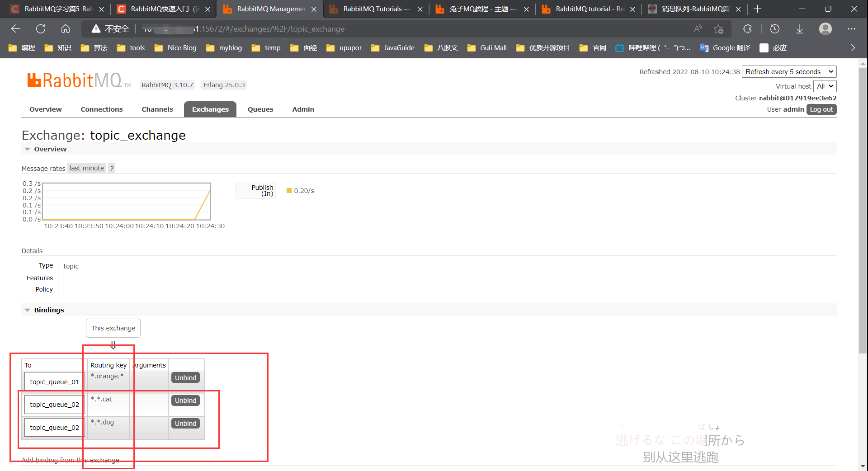
Task: Open Refresh every 5 seconds dropdown
Action: [789, 72]
